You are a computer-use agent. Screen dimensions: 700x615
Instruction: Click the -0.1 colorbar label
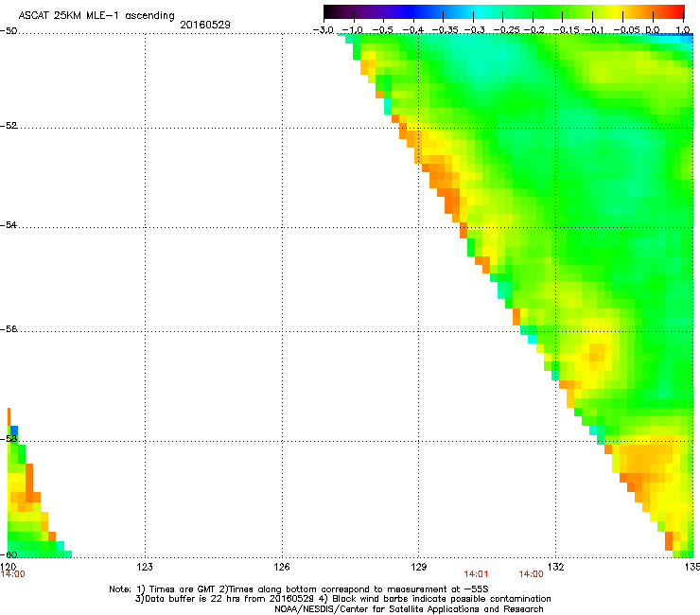[x=594, y=30]
